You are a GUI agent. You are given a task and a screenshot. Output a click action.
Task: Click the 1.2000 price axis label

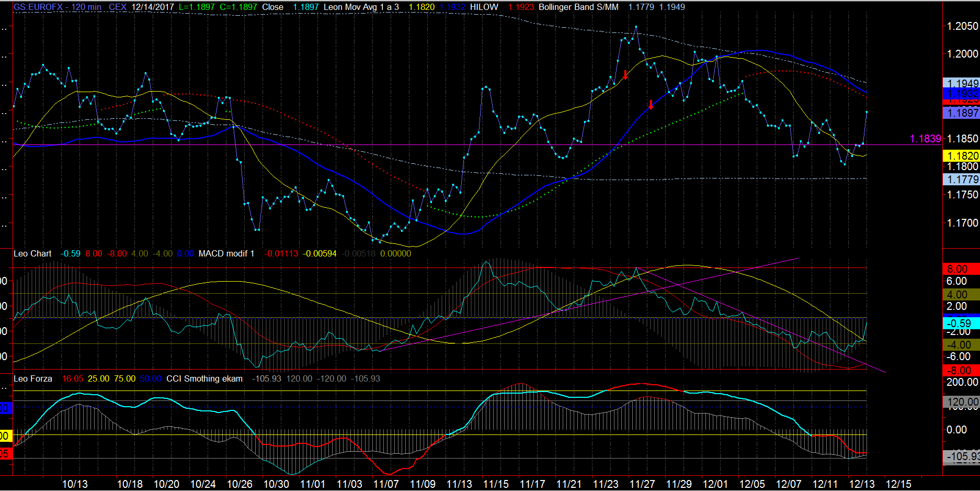tap(963, 53)
